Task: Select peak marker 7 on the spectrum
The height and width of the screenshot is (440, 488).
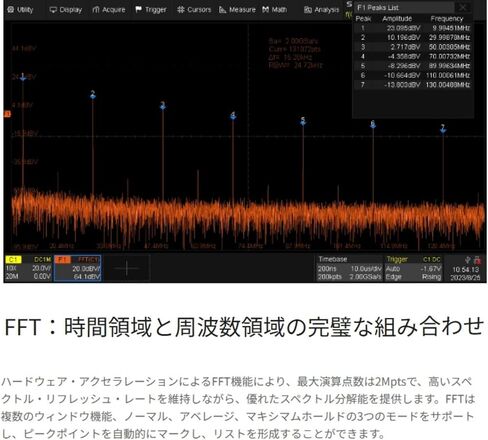Action: tap(443, 129)
